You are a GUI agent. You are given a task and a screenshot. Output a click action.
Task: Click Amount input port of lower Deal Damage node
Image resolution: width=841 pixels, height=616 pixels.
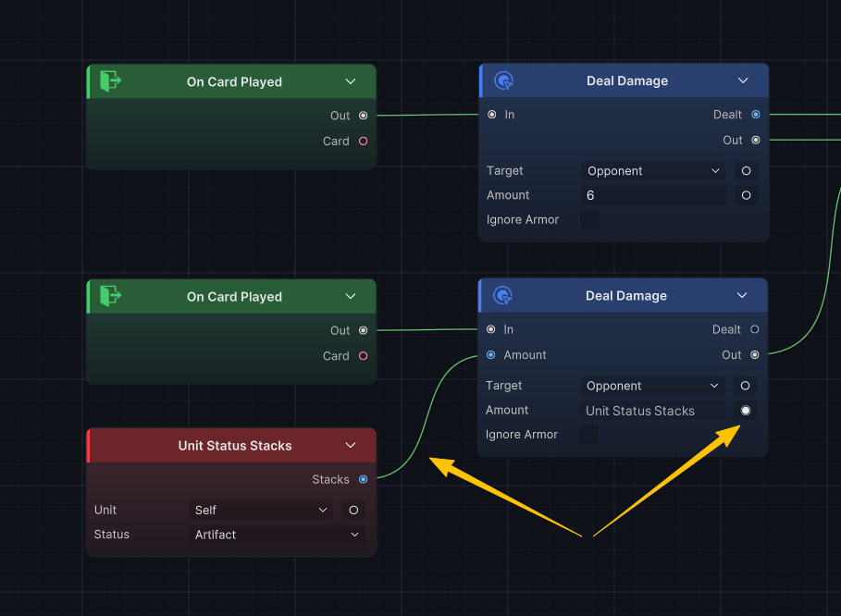click(x=490, y=355)
